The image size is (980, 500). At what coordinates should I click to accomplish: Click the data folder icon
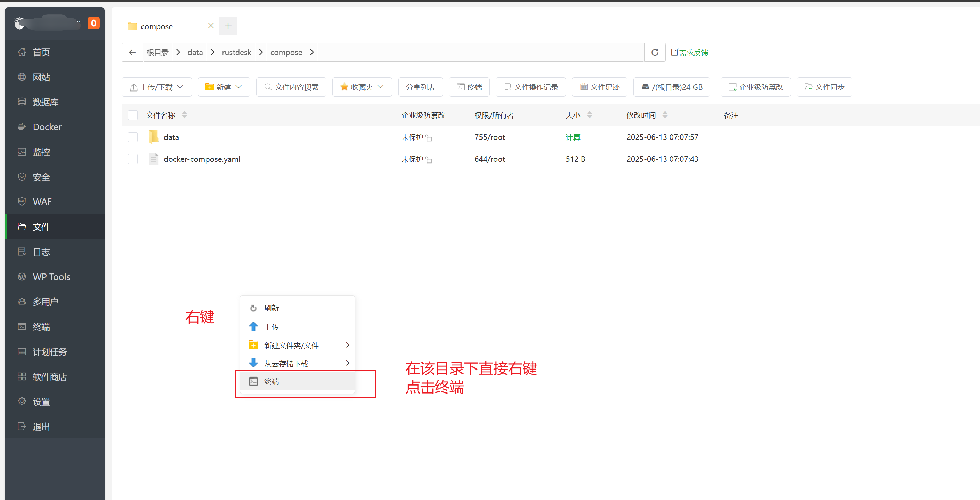pyautogui.click(x=153, y=137)
